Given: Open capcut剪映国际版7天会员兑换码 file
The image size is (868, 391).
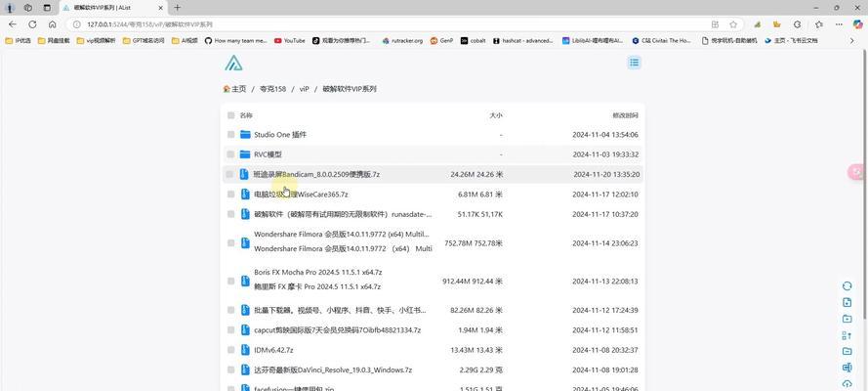Looking at the screenshot, I should (337, 330).
